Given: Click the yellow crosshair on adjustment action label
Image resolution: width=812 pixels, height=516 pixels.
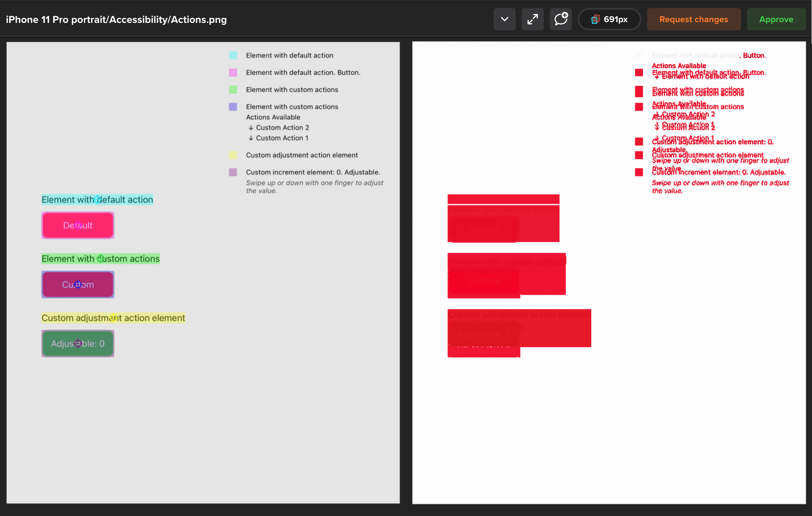Looking at the screenshot, I should (113, 318).
